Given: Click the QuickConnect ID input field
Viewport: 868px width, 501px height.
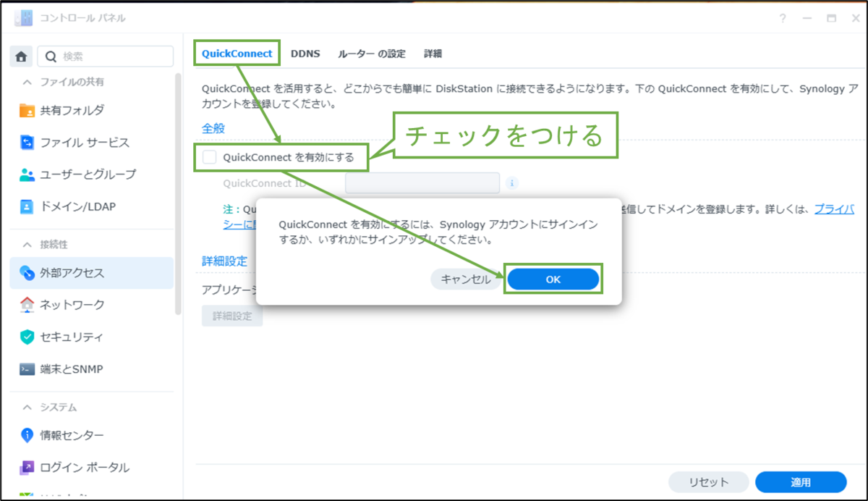Looking at the screenshot, I should (422, 183).
